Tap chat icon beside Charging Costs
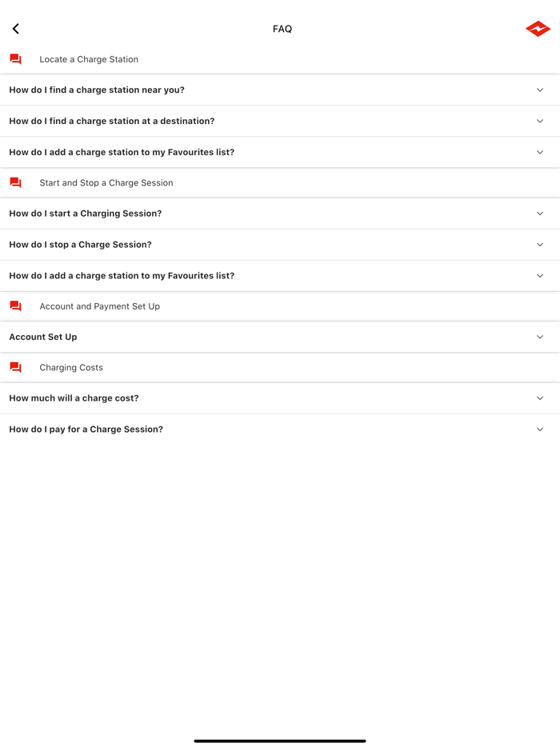This screenshot has width=560, height=747. click(x=16, y=368)
